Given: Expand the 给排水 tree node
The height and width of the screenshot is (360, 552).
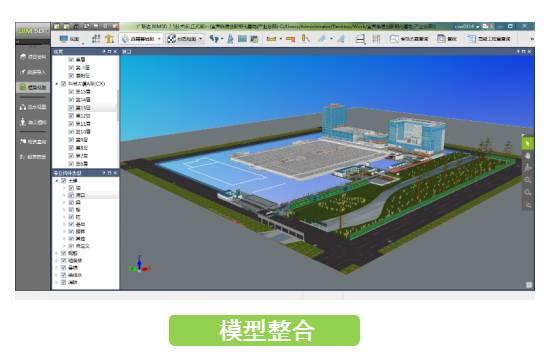Looking at the screenshot, I should (57, 275).
